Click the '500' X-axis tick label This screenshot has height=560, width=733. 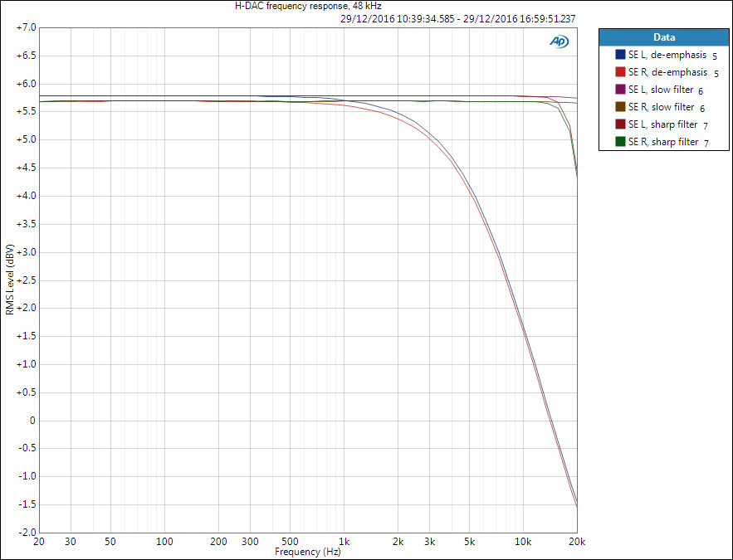[x=290, y=542]
